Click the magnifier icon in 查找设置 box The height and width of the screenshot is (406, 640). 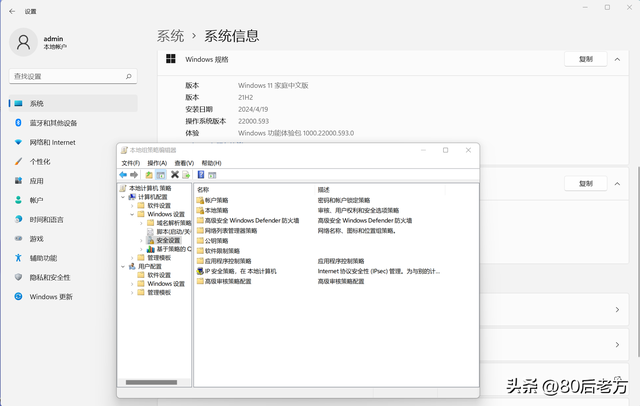(129, 76)
